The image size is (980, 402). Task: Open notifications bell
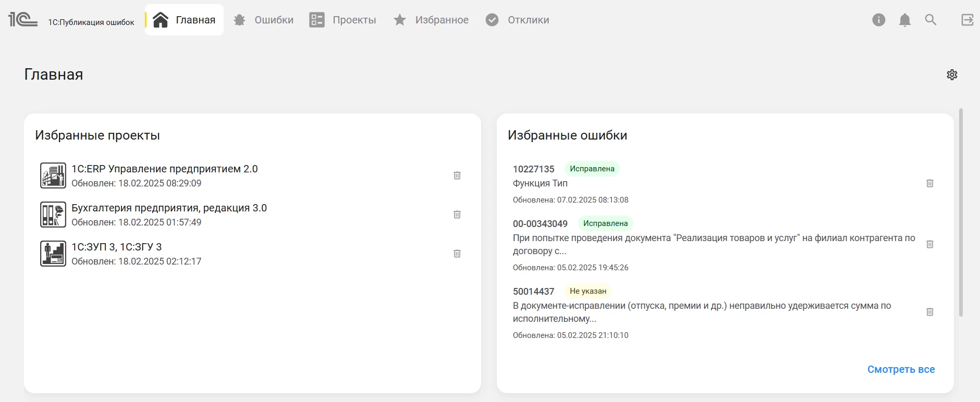905,20
